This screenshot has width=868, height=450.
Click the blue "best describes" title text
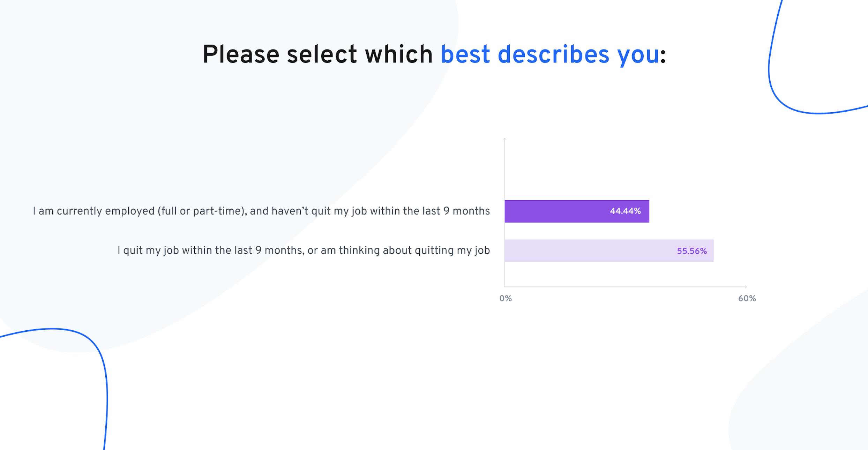coord(525,55)
